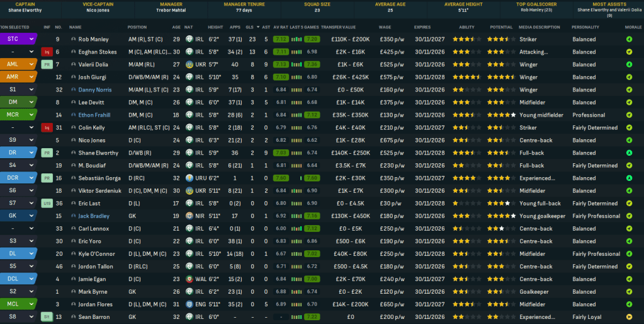This screenshot has width=644, height=324.
Task: Click the Ukraine flag for Viktor Serdeniuk
Action: click(x=189, y=190)
